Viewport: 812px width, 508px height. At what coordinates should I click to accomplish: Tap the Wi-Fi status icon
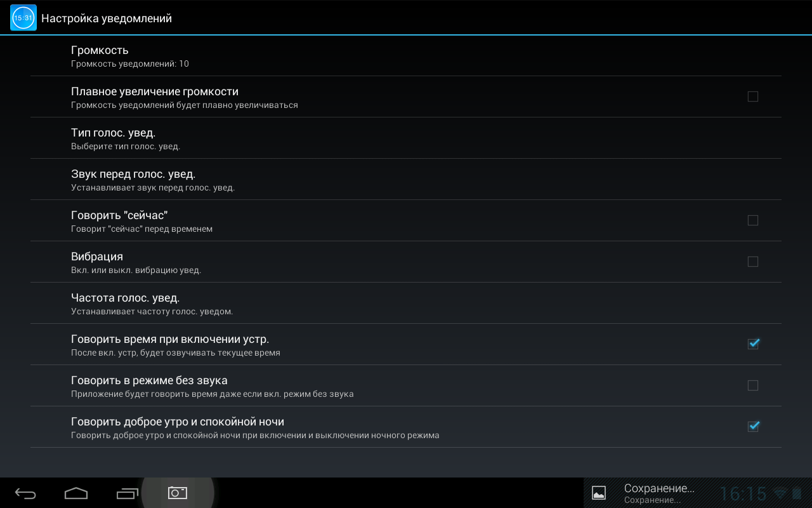click(x=781, y=493)
